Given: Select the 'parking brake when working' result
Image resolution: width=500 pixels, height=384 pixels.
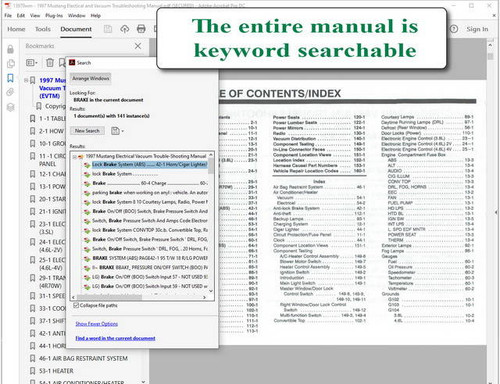Looking at the screenshot, I should 146,193.
